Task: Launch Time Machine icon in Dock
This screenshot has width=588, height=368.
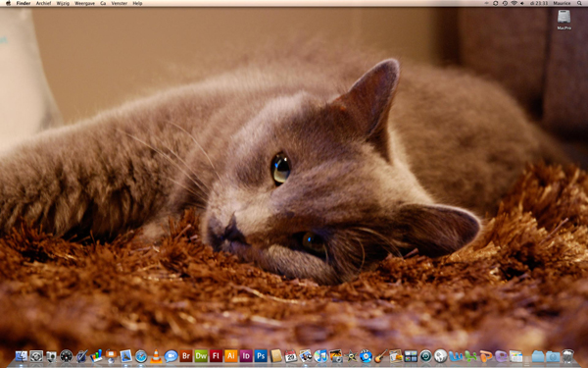Action: (425, 355)
